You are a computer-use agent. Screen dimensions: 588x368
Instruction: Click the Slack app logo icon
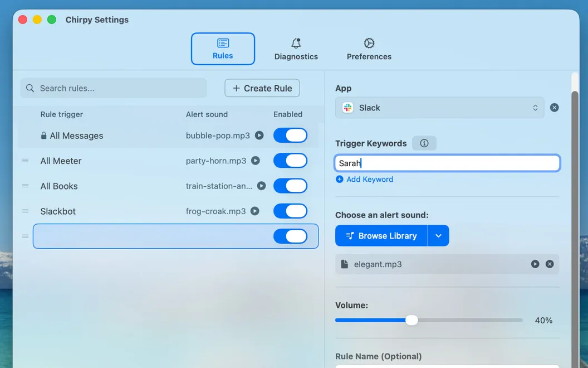[347, 108]
